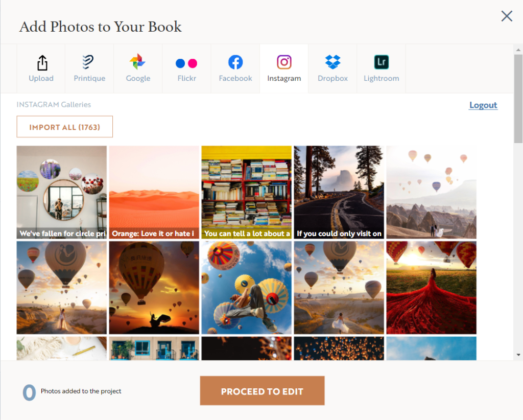Choose Google Photos pinwheel icon
The height and width of the screenshot is (420, 523).
[137, 62]
